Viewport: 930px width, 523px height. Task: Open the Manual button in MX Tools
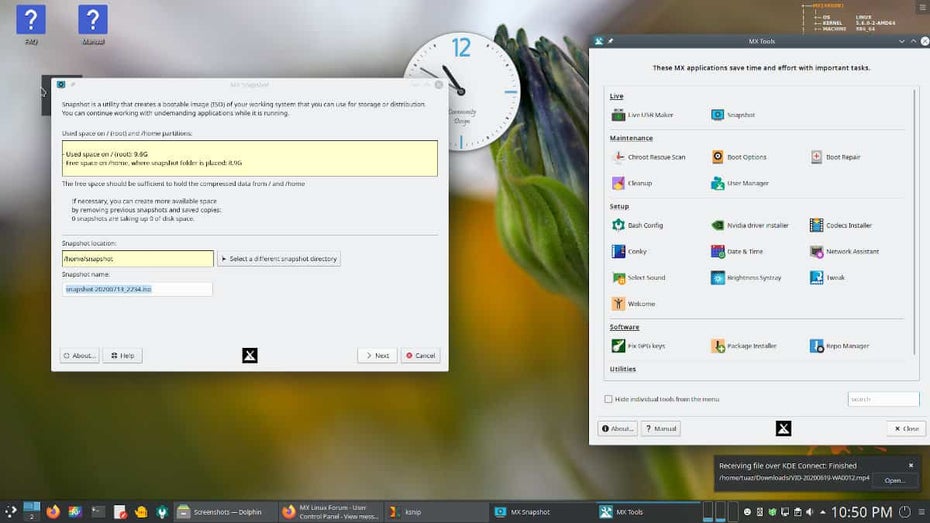click(661, 429)
